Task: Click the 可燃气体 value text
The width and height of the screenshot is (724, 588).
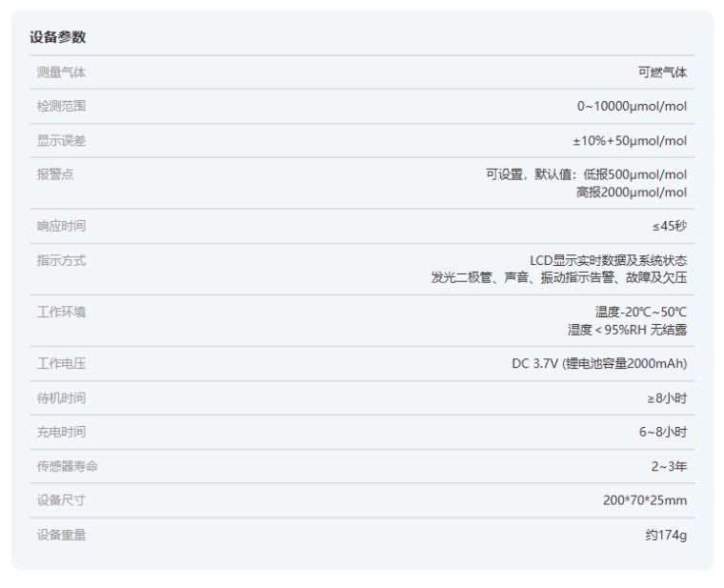Action: click(662, 72)
